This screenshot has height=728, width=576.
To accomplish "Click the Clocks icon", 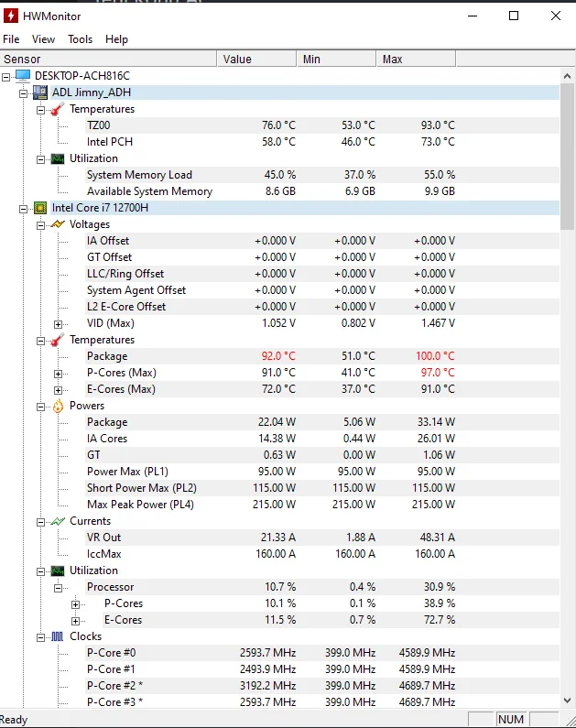I will coord(58,636).
